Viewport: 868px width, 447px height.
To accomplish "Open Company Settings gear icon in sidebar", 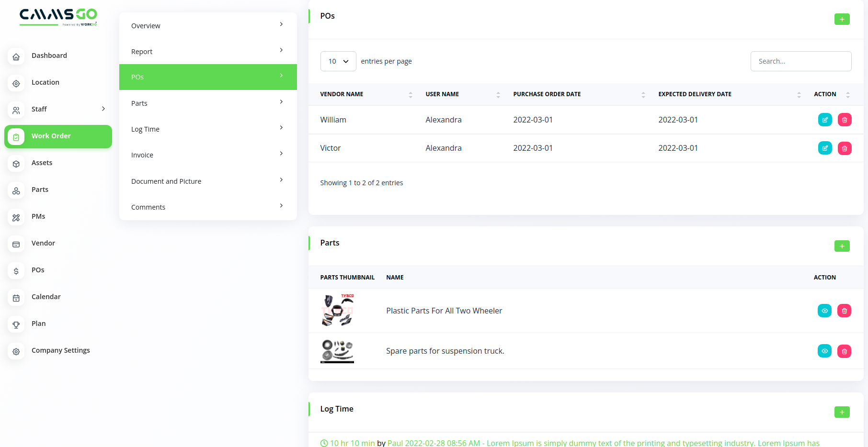I will point(16,351).
